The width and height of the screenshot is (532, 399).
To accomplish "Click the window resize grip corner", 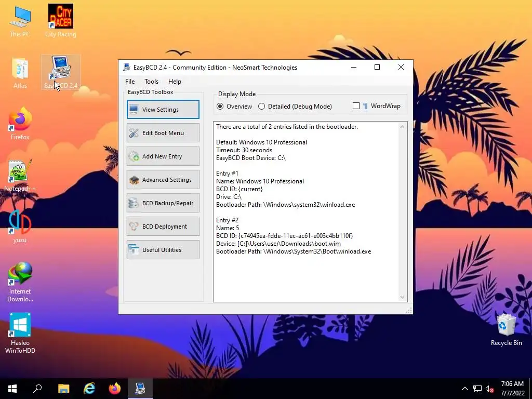I will pyautogui.click(x=409, y=311).
